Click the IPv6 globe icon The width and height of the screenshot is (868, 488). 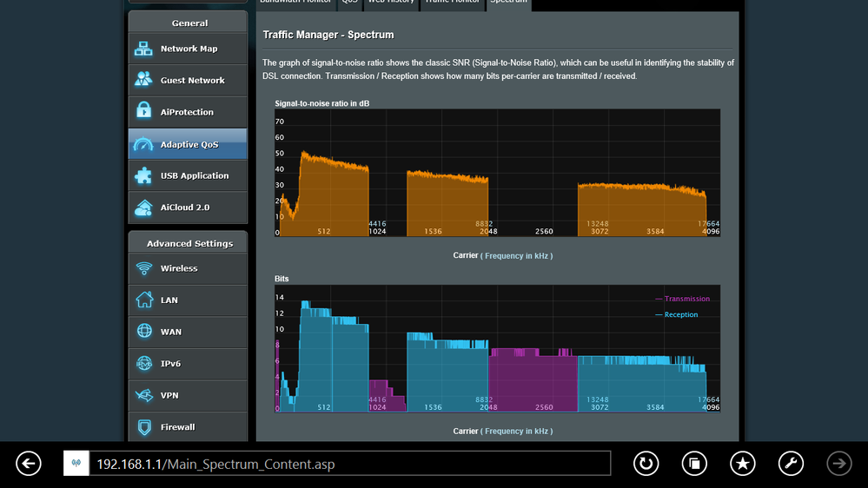(144, 363)
